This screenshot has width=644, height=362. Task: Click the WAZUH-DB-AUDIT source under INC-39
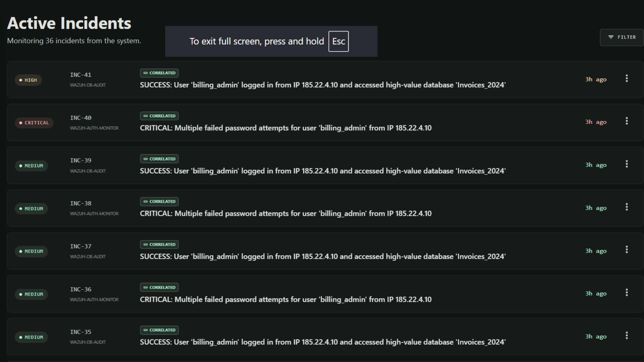[x=88, y=171]
